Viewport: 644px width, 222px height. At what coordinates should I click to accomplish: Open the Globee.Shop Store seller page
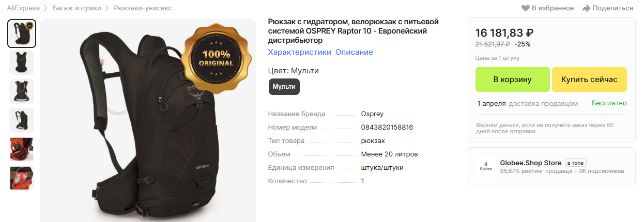531,163
